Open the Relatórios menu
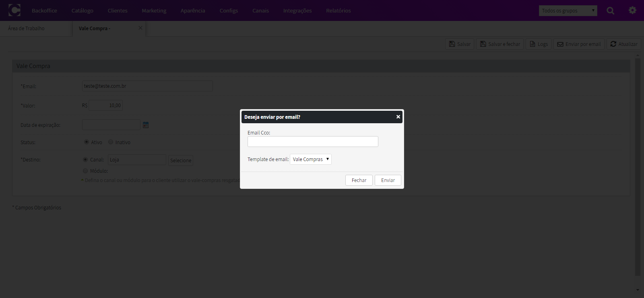This screenshot has width=644, height=298. point(339,10)
